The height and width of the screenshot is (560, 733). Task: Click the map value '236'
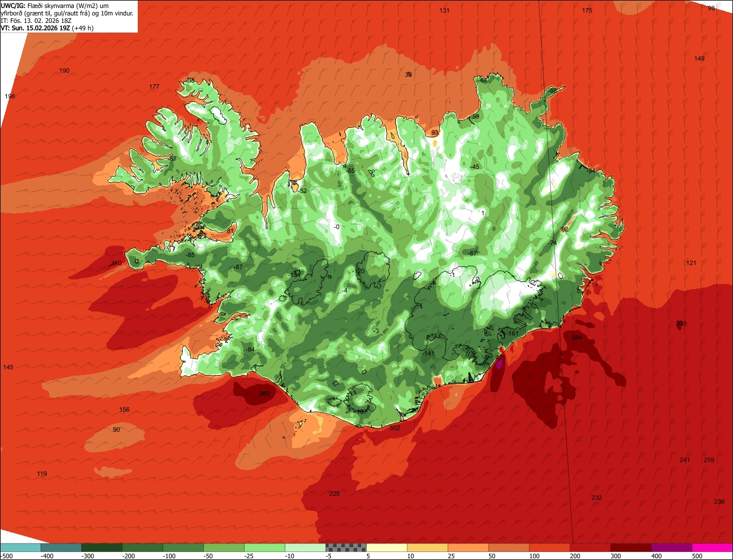pos(719,502)
